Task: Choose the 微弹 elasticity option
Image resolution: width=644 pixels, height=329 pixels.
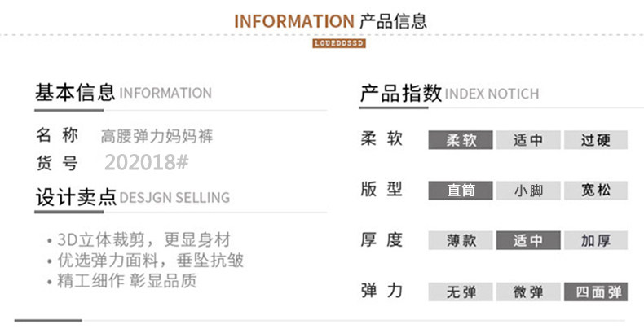Action: [x=528, y=292]
